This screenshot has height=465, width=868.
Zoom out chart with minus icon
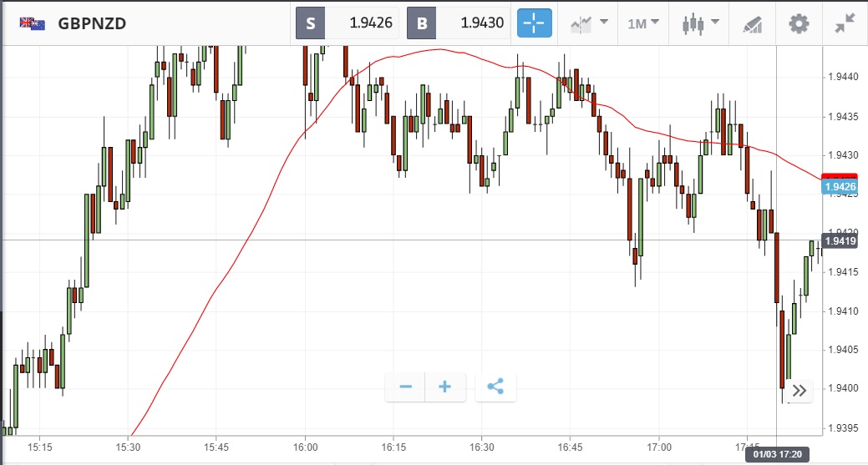coord(406,387)
